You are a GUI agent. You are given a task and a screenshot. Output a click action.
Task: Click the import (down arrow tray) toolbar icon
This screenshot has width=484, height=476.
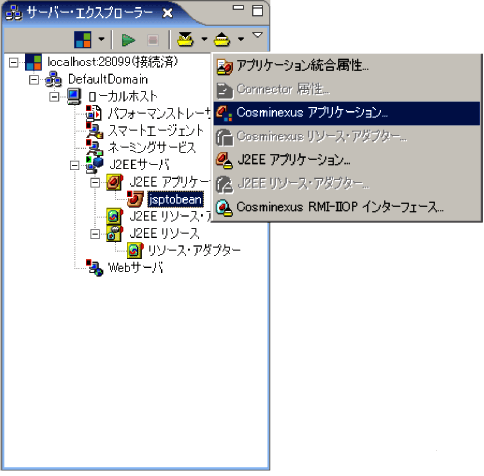[185, 39]
